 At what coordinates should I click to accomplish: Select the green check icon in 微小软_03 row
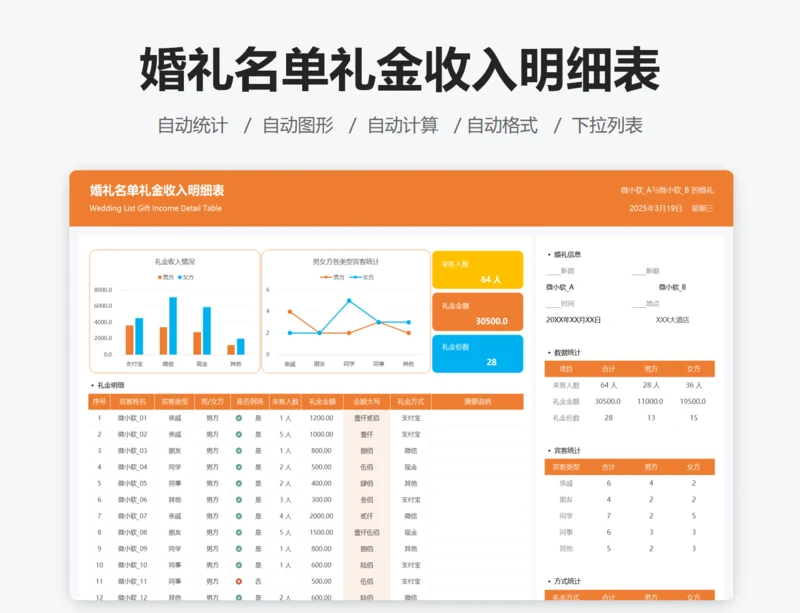(x=239, y=451)
